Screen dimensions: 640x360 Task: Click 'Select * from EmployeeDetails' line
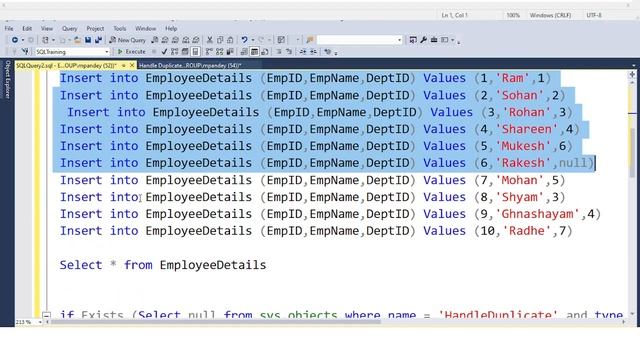(163, 265)
